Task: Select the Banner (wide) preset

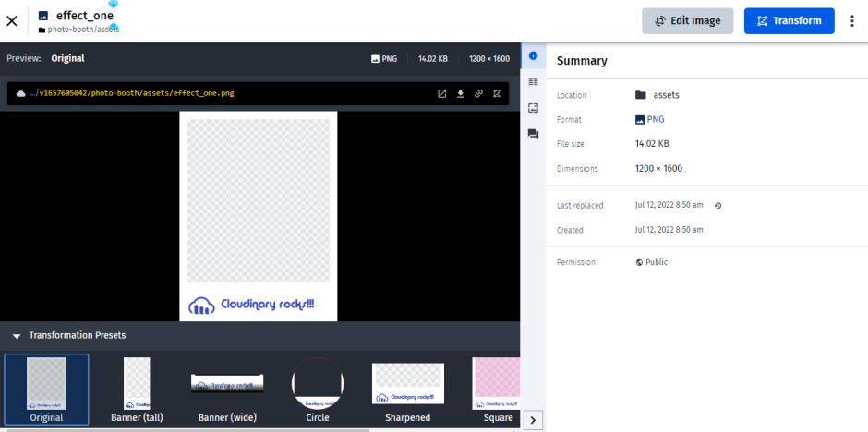Action: click(x=227, y=390)
